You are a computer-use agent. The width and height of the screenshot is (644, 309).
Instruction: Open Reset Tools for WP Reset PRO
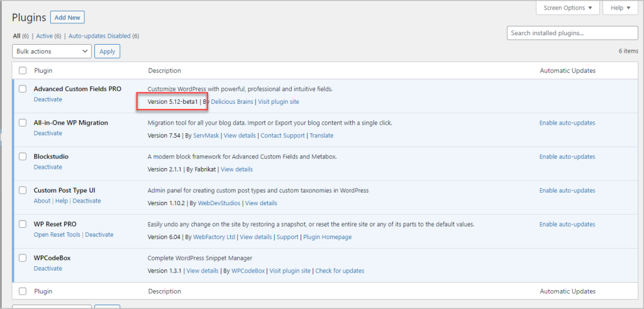[x=57, y=235]
